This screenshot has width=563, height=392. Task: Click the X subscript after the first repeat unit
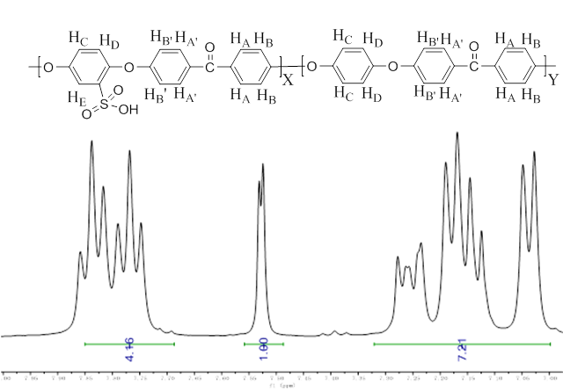[x=288, y=80]
